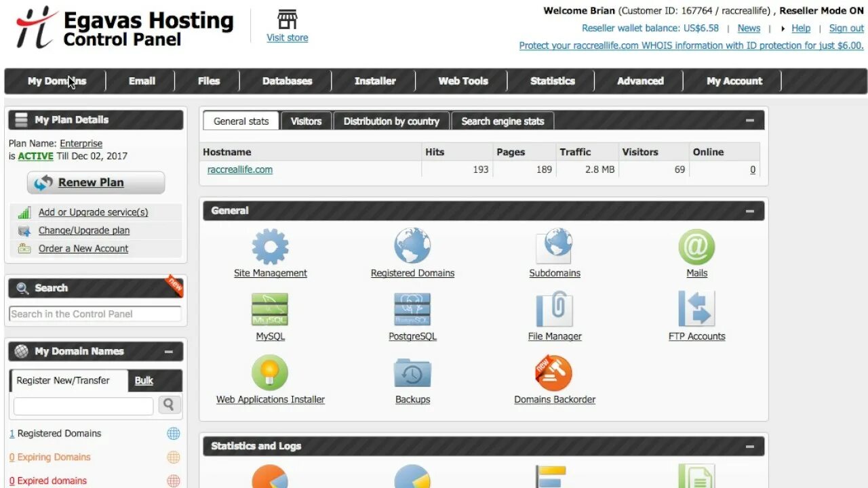
Task: Open the PostgreSQL database icon
Action: 412,310
